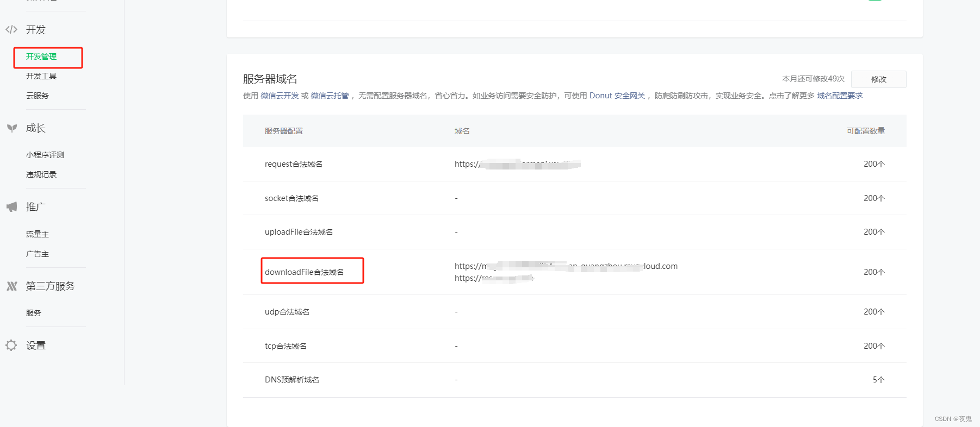Click the 设置 gear icon
This screenshot has height=427, width=980.
click(11, 345)
